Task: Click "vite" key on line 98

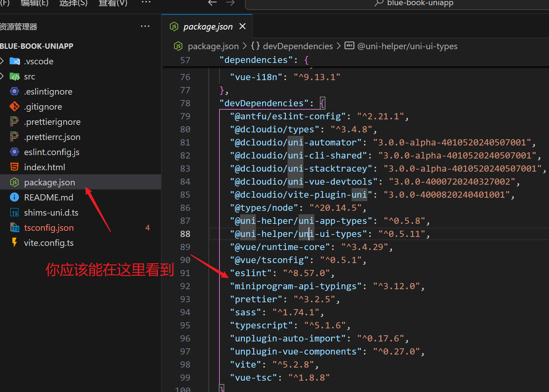Action: 246,364
